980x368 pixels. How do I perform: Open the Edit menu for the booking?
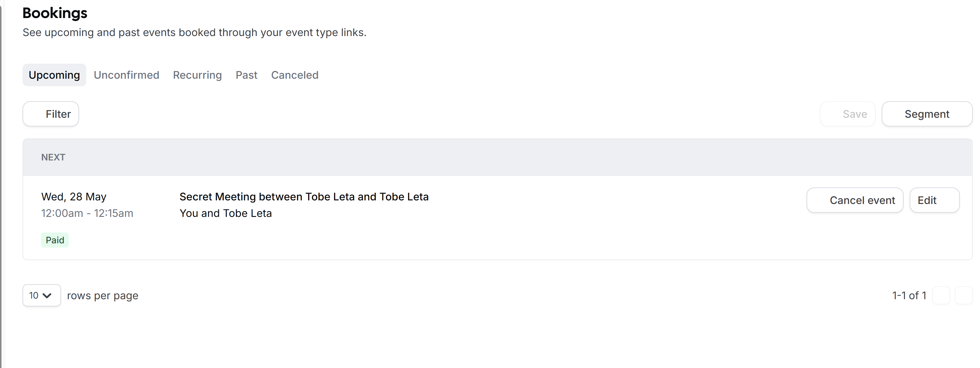[934, 200]
